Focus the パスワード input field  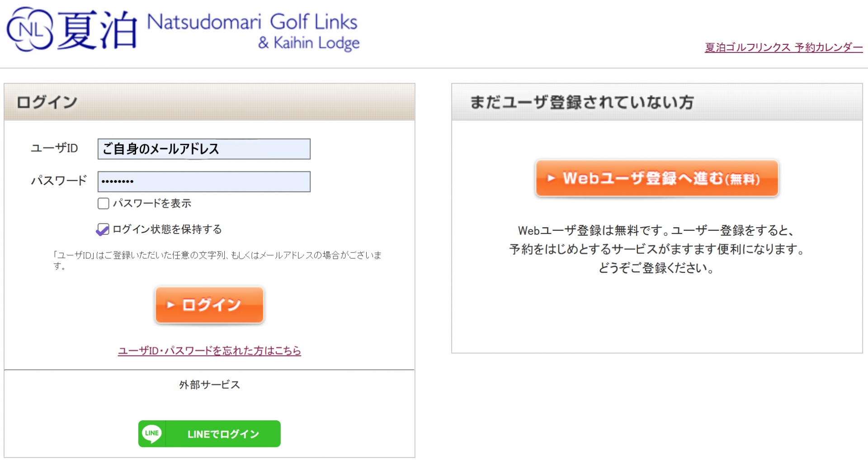pyautogui.click(x=204, y=181)
